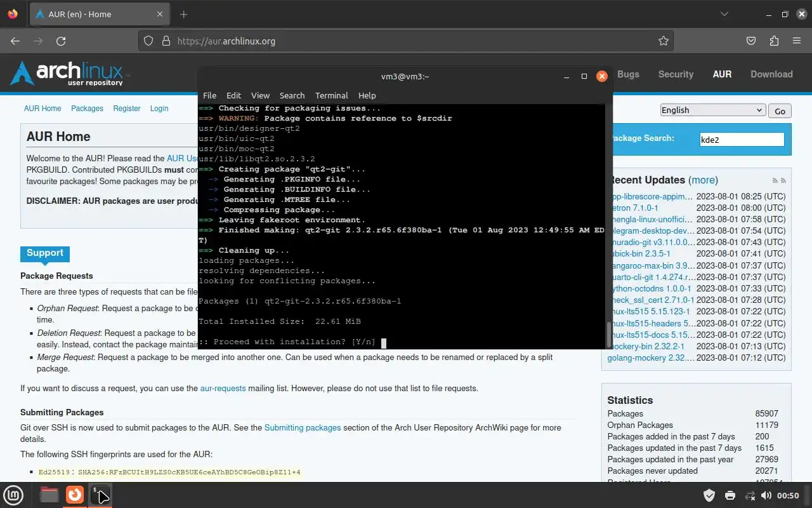Select the AUR link in Arch navbar
The image size is (812, 508).
point(722,74)
